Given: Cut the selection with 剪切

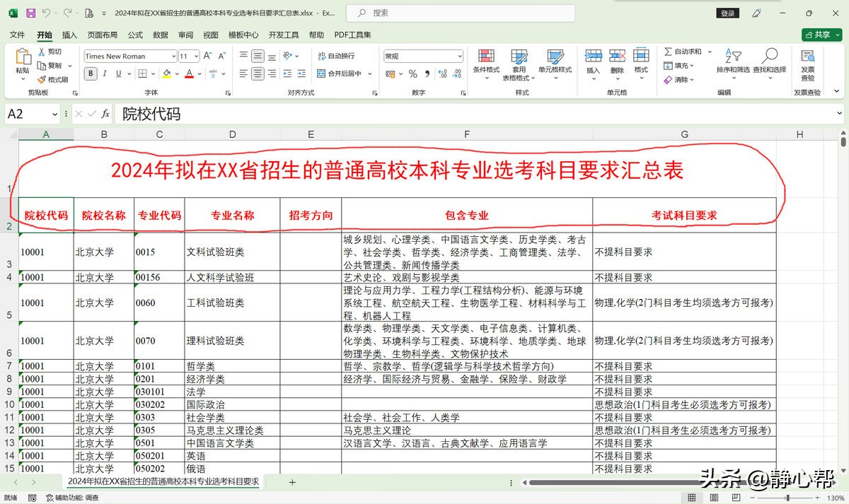Looking at the screenshot, I should tap(50, 52).
